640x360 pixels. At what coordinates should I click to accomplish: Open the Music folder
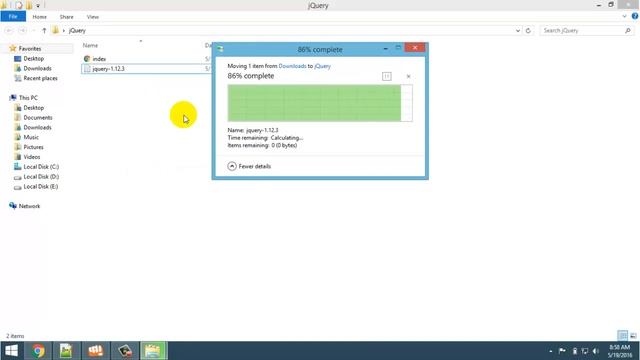[x=31, y=137]
